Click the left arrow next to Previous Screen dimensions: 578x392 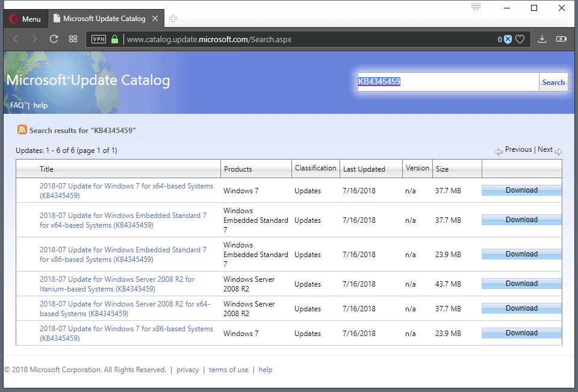click(499, 152)
